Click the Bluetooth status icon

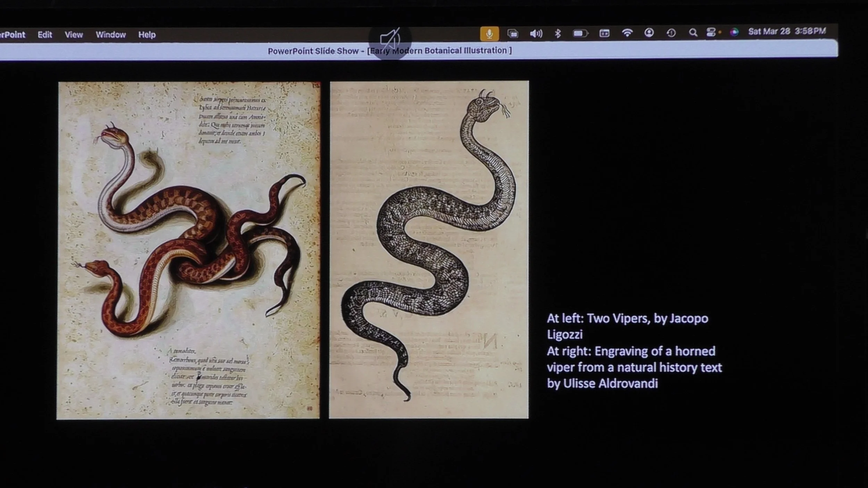click(558, 33)
